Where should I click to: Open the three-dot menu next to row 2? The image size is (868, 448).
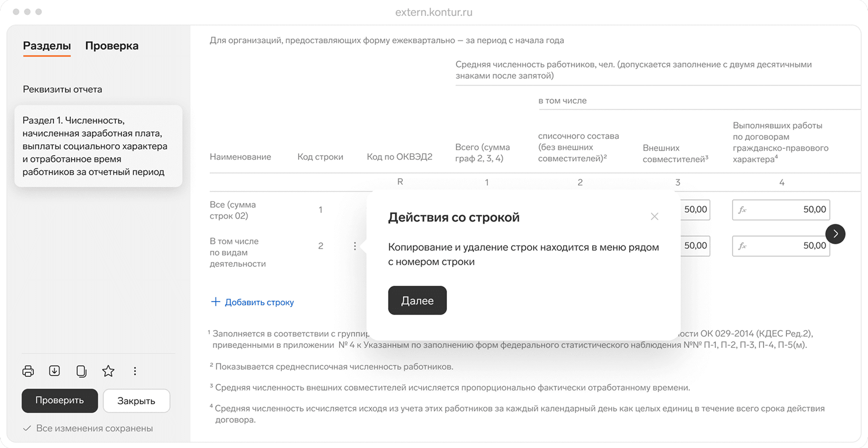pyautogui.click(x=355, y=245)
